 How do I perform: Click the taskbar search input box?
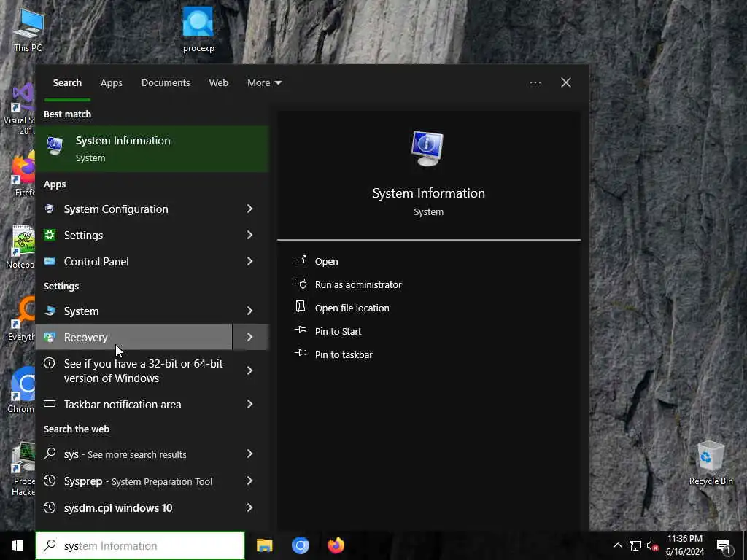140,545
